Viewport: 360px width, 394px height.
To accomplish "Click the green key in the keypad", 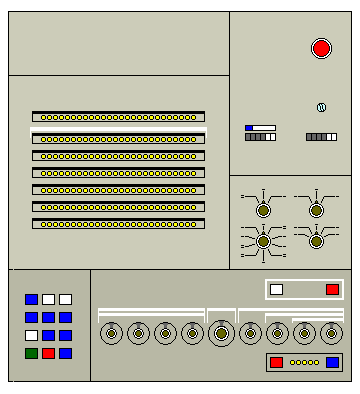I will point(31,353).
